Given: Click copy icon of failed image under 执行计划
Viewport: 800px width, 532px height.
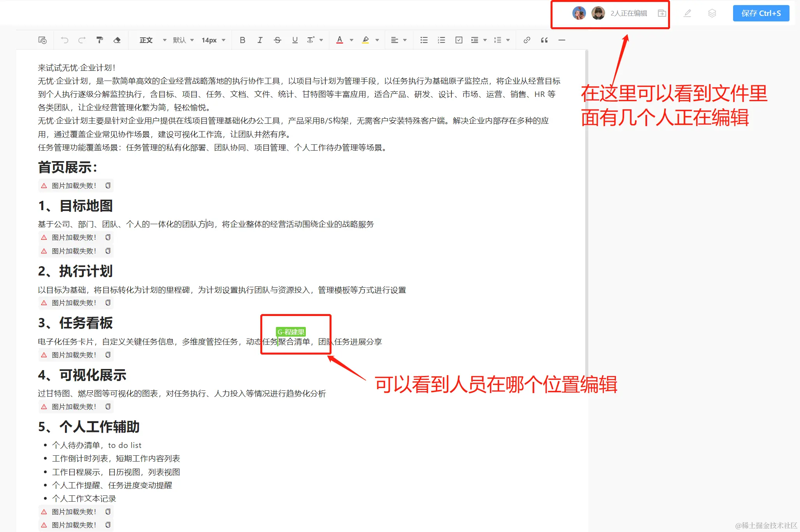Looking at the screenshot, I should 108,303.
